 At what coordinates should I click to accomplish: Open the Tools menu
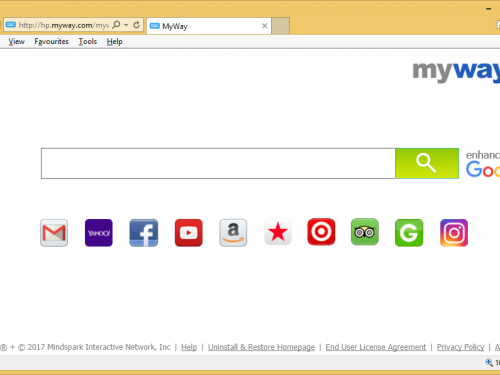pyautogui.click(x=88, y=42)
